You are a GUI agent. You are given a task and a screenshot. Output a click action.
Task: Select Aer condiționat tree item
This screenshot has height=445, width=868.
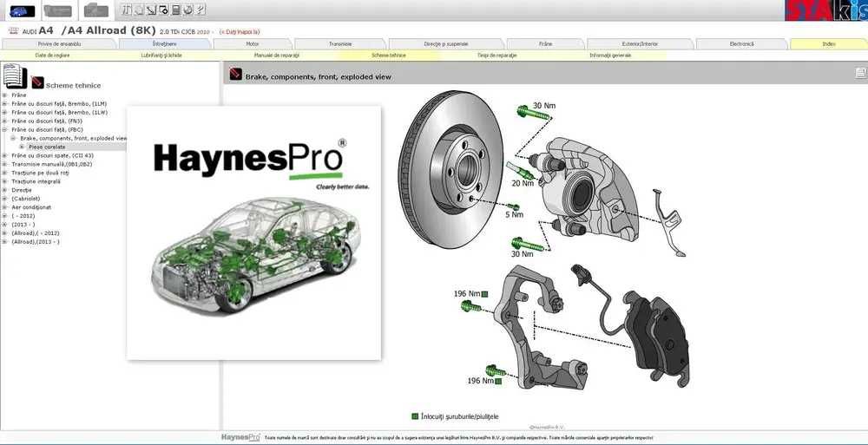click(x=31, y=207)
